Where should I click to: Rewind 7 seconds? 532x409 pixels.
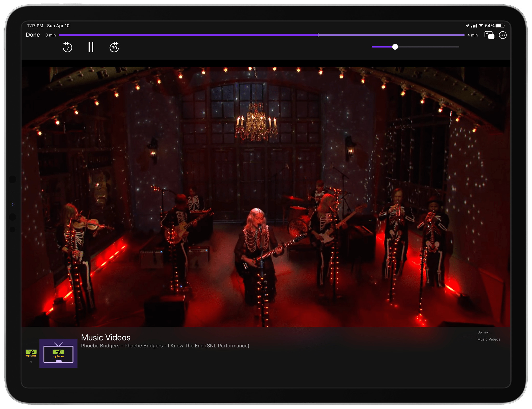point(68,47)
